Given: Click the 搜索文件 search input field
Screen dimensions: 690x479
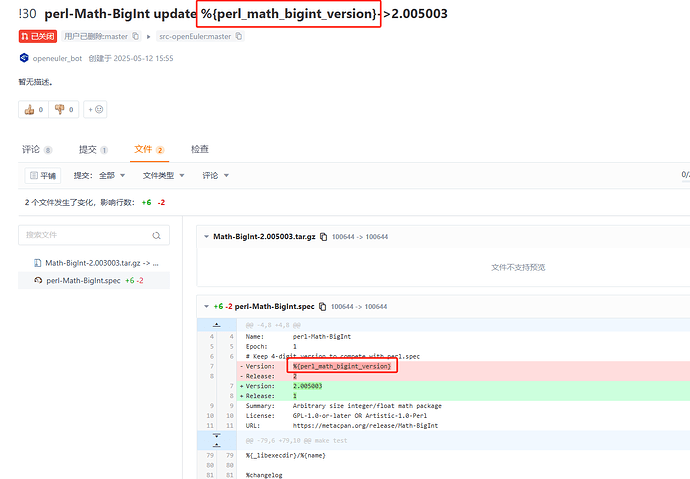Looking at the screenshot, I should (x=85, y=235).
